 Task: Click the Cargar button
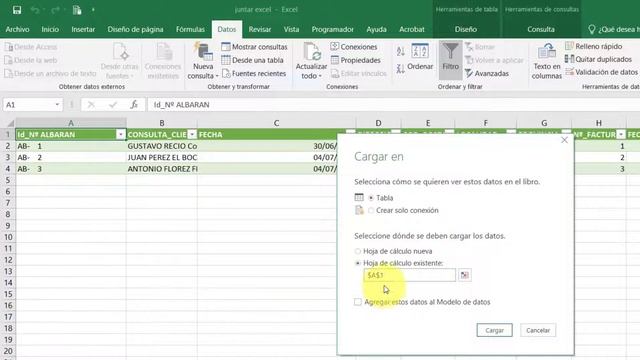click(494, 330)
